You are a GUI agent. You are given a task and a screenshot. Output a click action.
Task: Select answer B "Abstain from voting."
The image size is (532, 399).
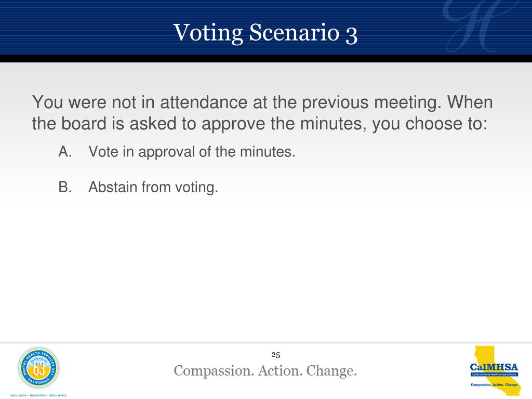153,187
